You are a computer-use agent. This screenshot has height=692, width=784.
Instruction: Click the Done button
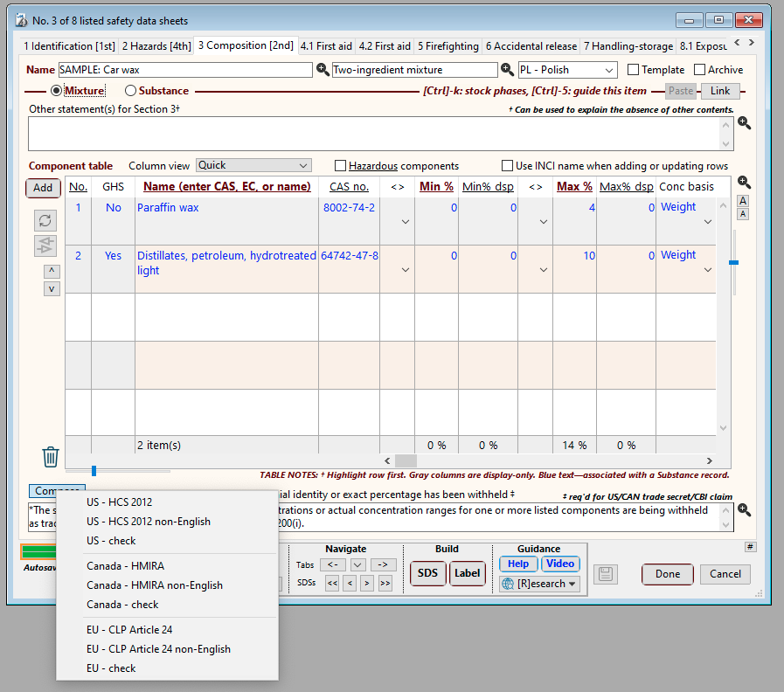[668, 574]
